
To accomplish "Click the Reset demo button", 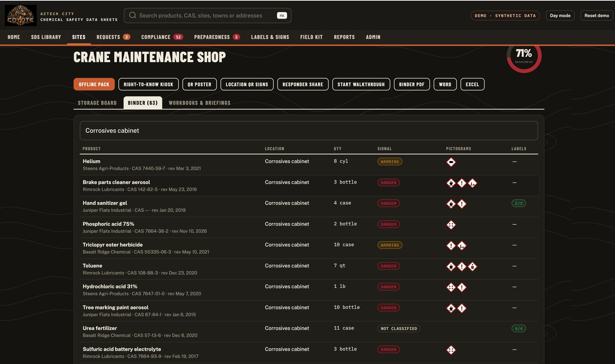I will point(597,15).
